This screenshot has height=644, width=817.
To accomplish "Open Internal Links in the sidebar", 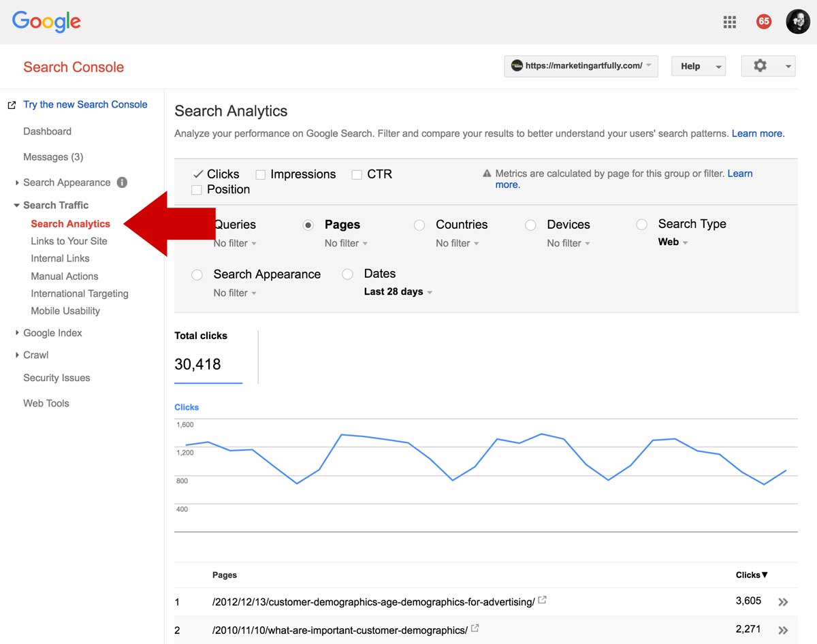I will click(x=60, y=259).
